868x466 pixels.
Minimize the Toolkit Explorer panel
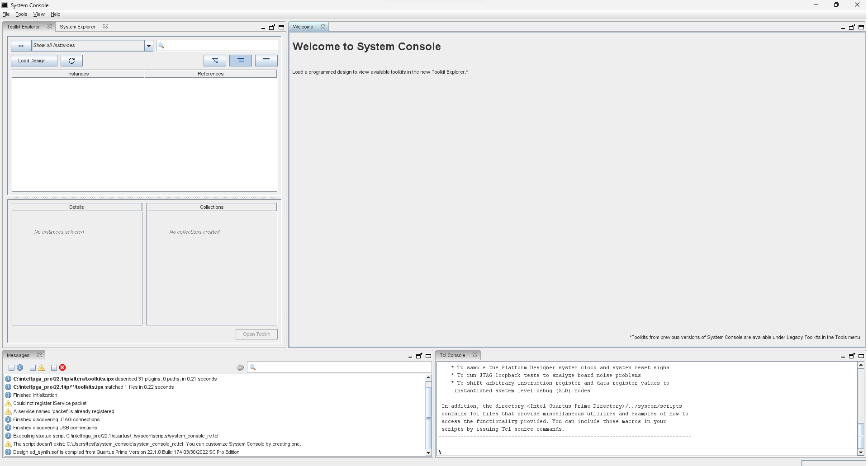pyautogui.click(x=263, y=28)
